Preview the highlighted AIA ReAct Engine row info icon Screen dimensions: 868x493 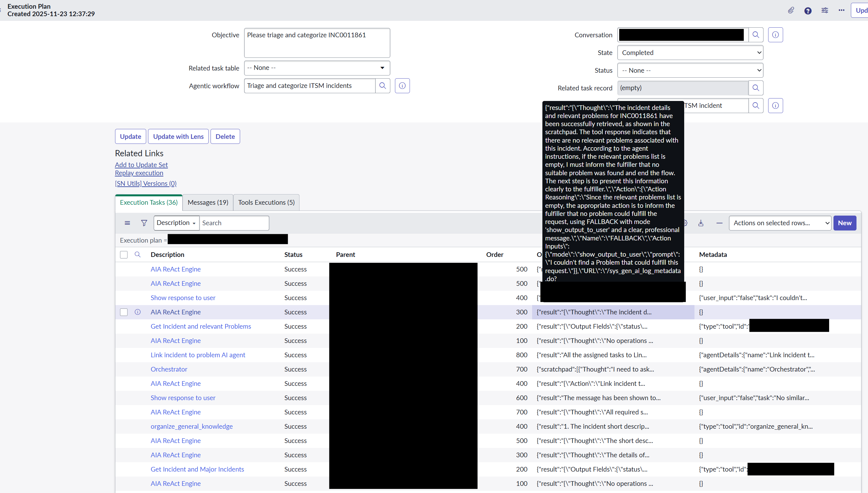(137, 312)
